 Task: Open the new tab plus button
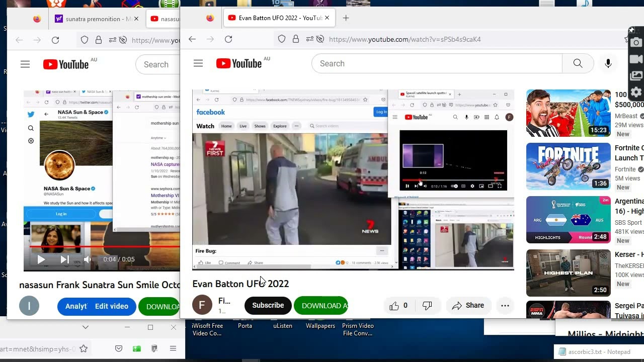pyautogui.click(x=346, y=18)
